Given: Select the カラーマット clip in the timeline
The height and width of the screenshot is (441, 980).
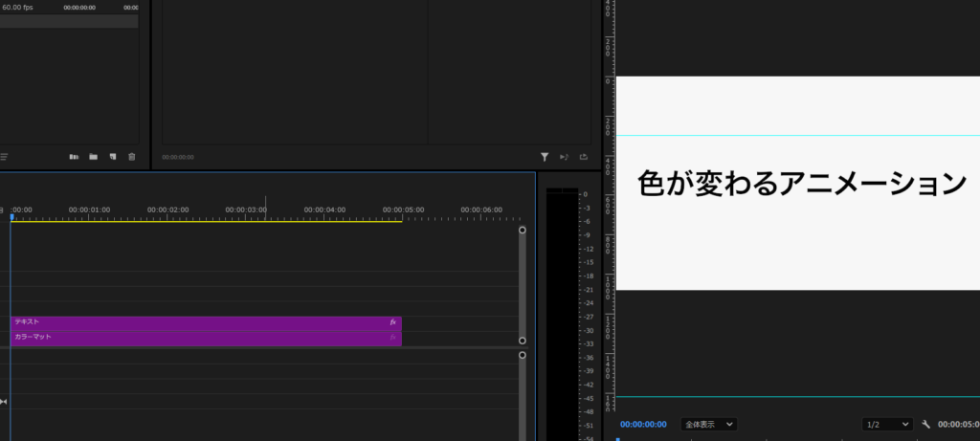Looking at the screenshot, I should click(191, 338).
